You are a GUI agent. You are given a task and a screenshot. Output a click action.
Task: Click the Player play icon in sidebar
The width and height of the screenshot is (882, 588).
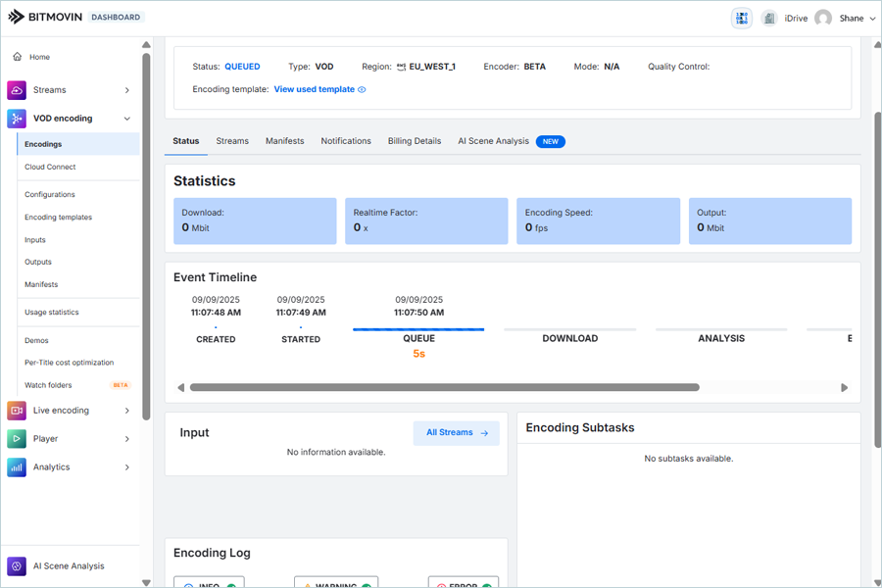tap(17, 439)
